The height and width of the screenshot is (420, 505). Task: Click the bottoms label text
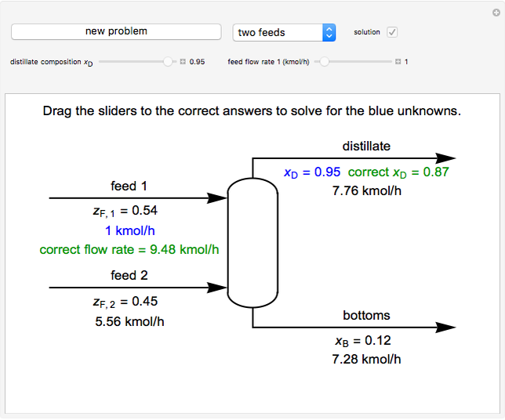click(x=366, y=315)
